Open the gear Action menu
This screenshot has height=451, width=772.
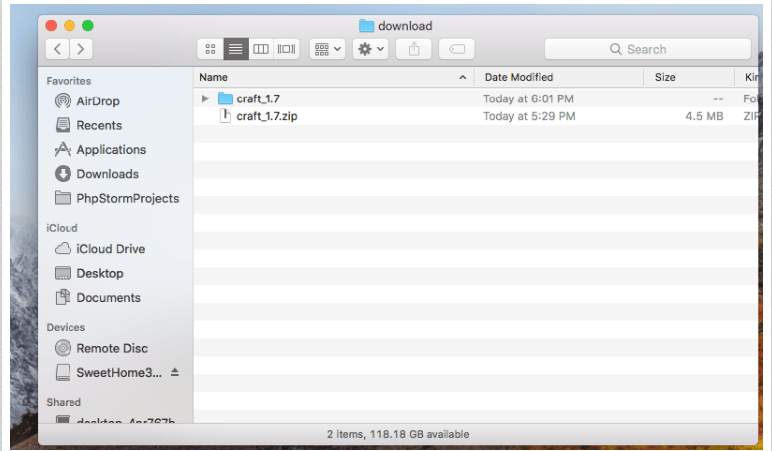pyautogui.click(x=370, y=49)
